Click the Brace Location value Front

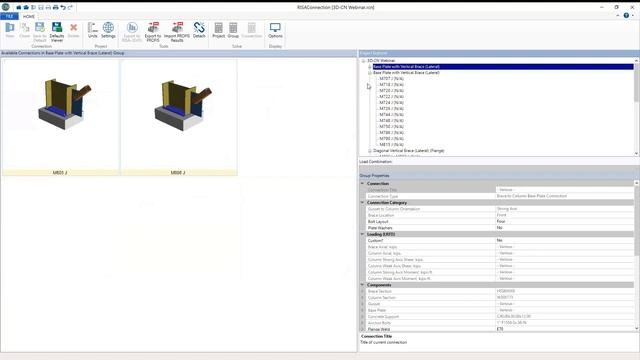(x=564, y=215)
